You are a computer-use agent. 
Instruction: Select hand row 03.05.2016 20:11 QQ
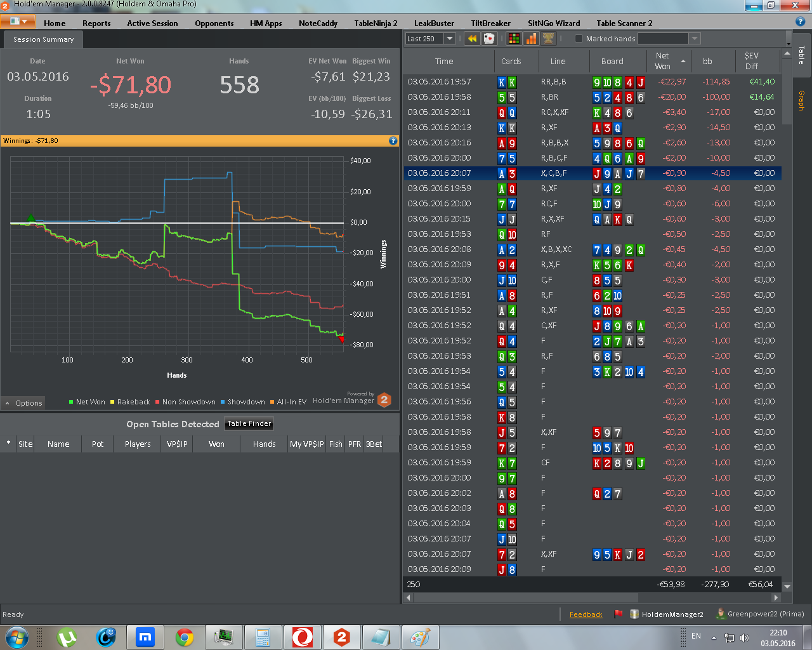click(593, 112)
